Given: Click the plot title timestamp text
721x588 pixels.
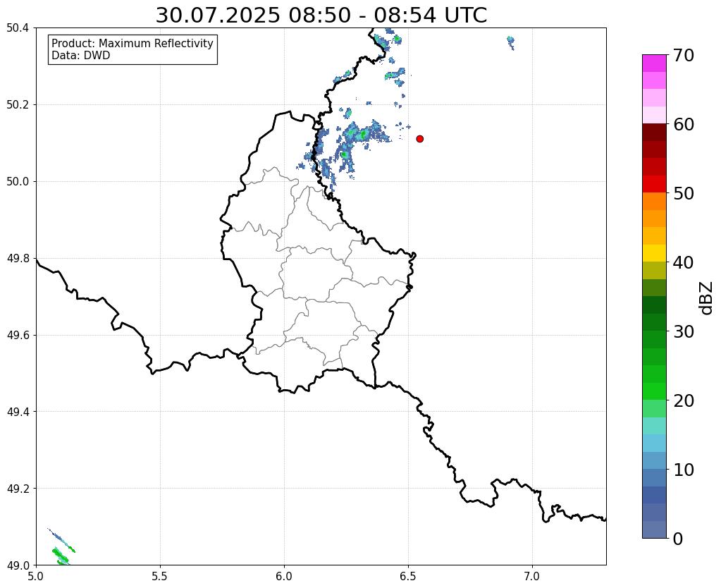Looking at the screenshot, I should (321, 16).
